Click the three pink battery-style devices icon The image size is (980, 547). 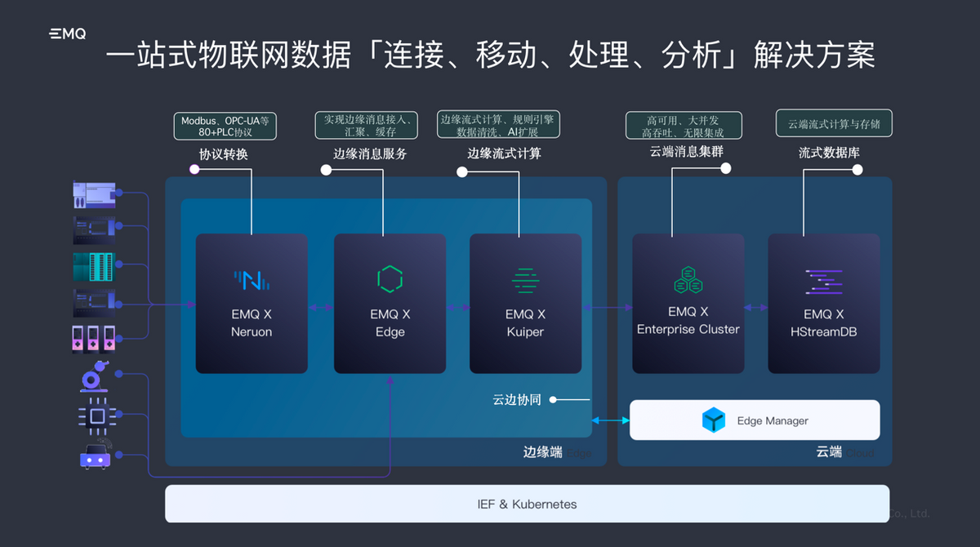pyautogui.click(x=94, y=338)
